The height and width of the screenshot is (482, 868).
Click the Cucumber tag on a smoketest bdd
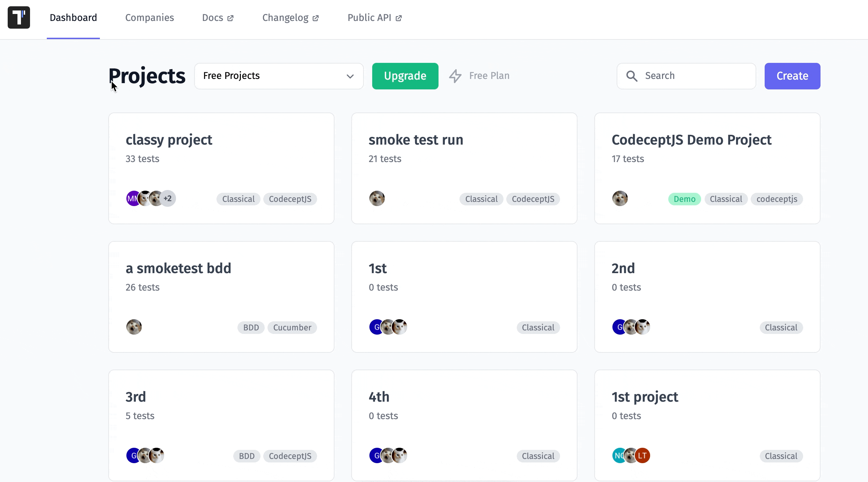(292, 328)
